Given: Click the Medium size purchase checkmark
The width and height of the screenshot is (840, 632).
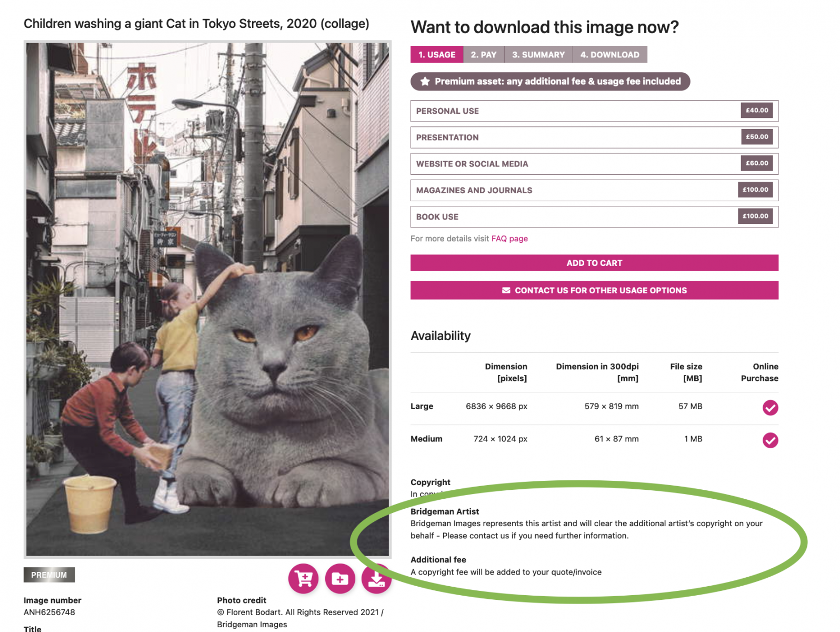Looking at the screenshot, I should pos(770,440).
